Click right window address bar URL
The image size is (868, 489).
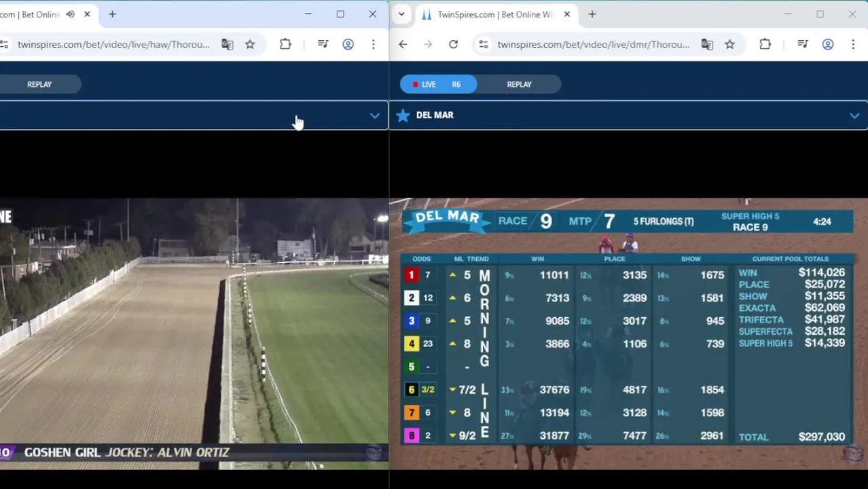click(x=593, y=44)
